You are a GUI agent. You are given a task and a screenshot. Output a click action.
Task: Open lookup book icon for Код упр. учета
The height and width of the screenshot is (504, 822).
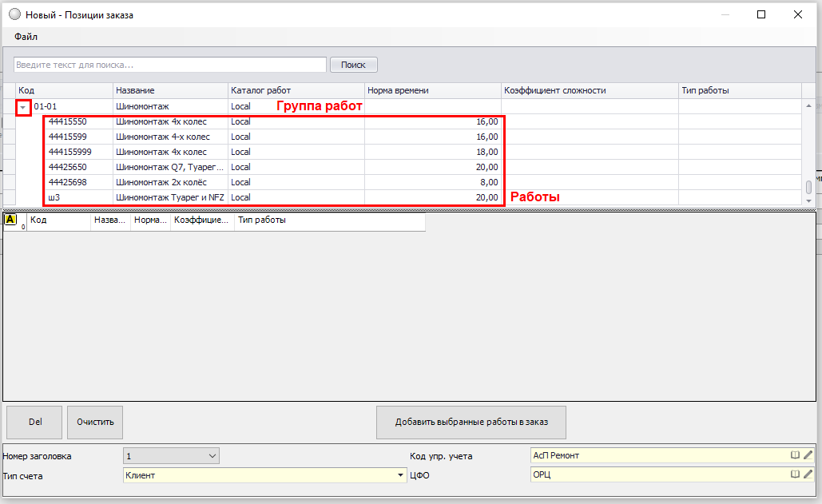795,454
